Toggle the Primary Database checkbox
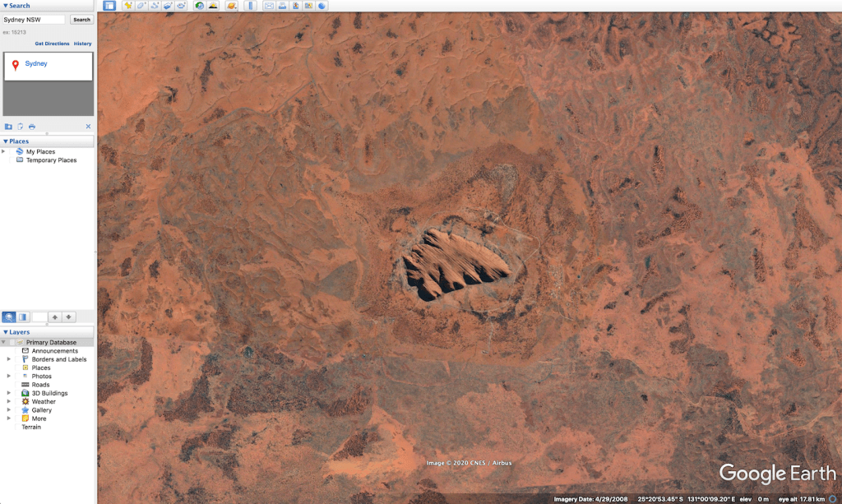 [12, 343]
